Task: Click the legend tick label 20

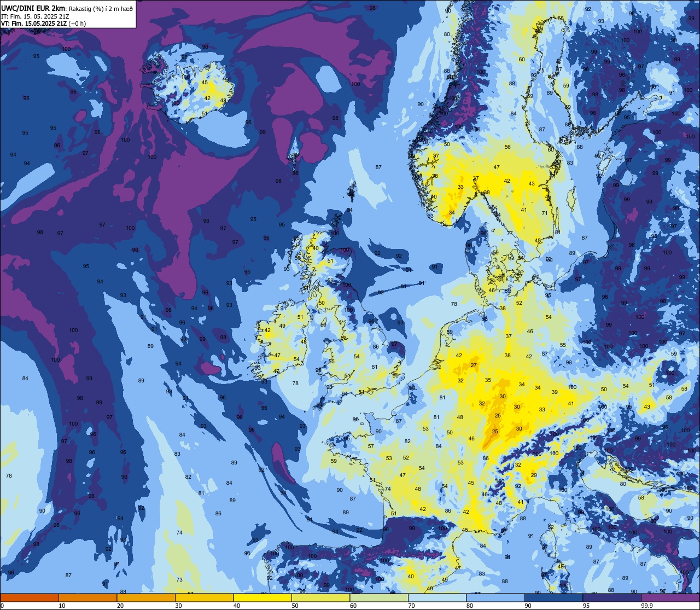Action: coord(120,606)
